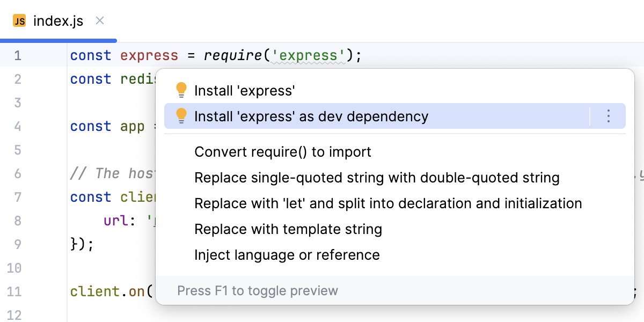Click the 'url:' property on line 8
Viewport: 644px width, 322px height.
pos(120,221)
